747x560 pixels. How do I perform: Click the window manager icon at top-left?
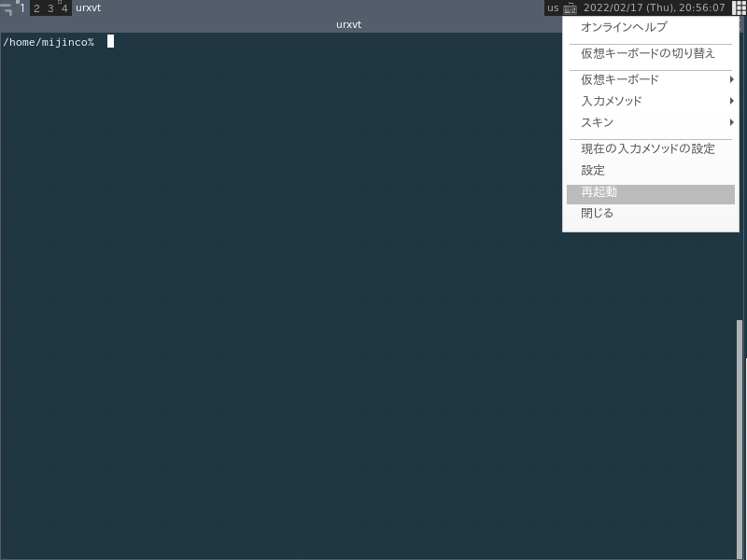coord(7,8)
